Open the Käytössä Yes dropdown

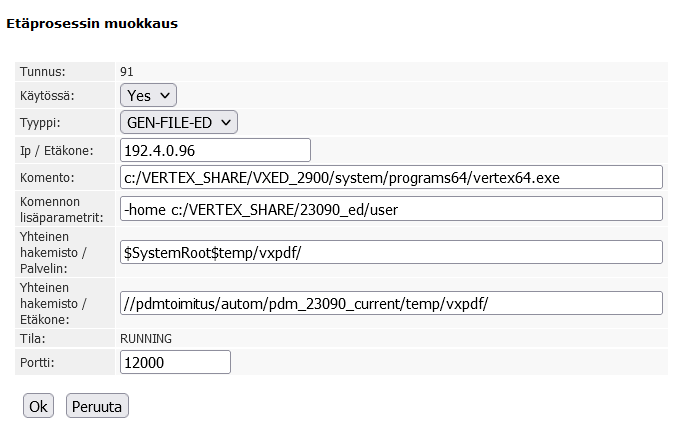click(148, 96)
